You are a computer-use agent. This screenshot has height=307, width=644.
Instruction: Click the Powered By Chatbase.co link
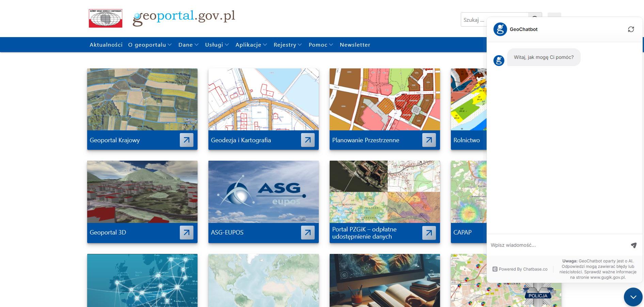tap(520, 269)
